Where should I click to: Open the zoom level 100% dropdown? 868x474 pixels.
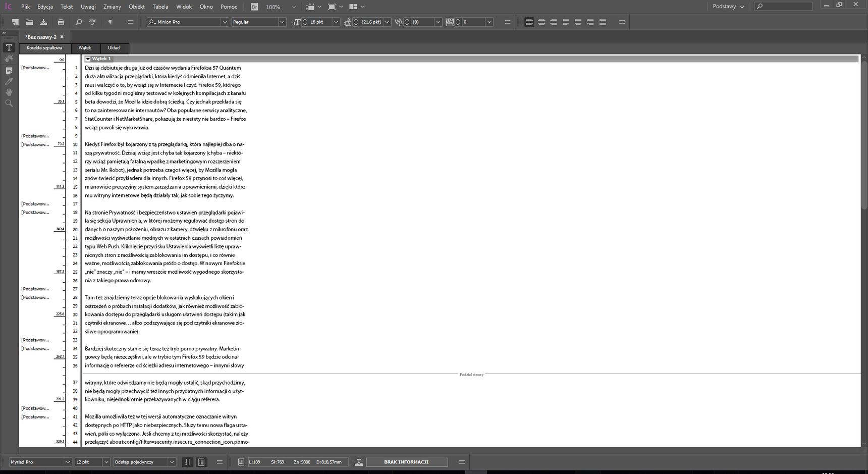(x=294, y=7)
